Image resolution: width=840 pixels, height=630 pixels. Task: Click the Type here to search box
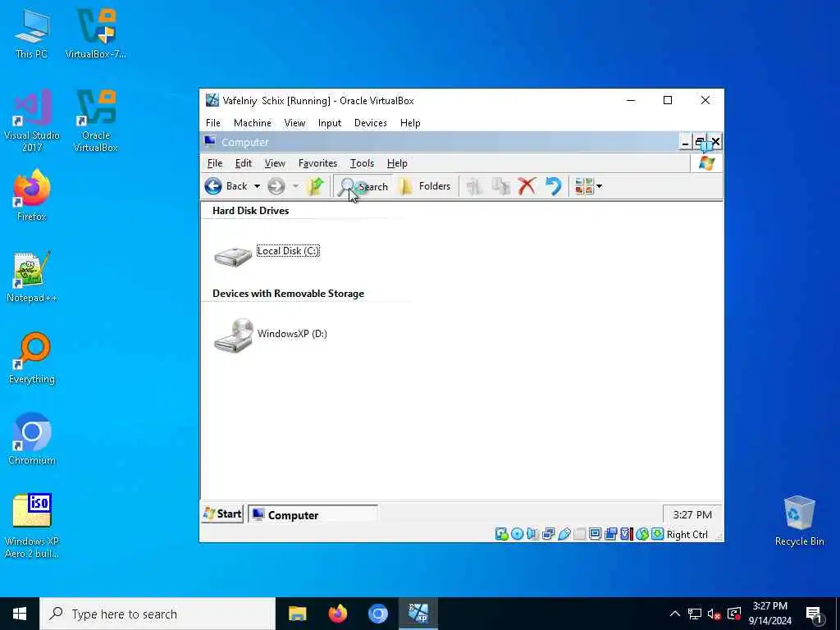point(157,614)
